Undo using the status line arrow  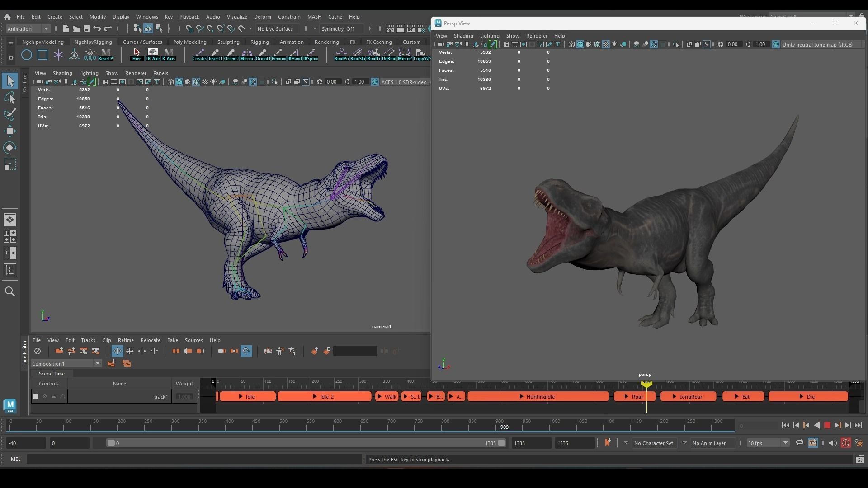(97, 29)
